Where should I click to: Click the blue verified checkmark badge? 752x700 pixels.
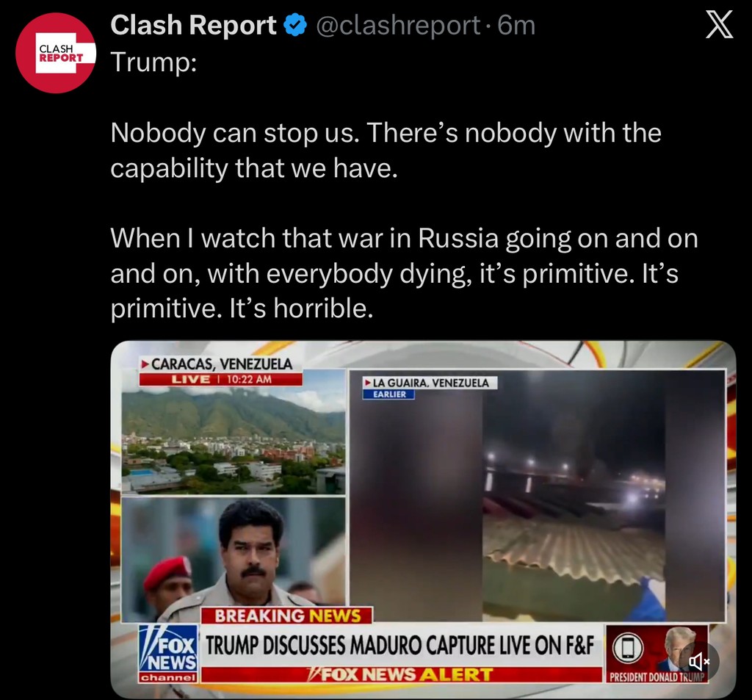point(295,25)
